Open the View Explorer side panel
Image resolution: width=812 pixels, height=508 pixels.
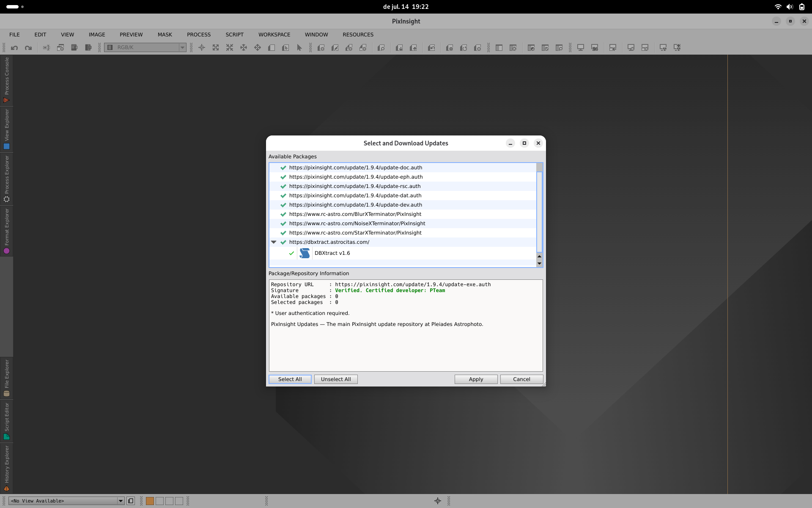(6, 129)
